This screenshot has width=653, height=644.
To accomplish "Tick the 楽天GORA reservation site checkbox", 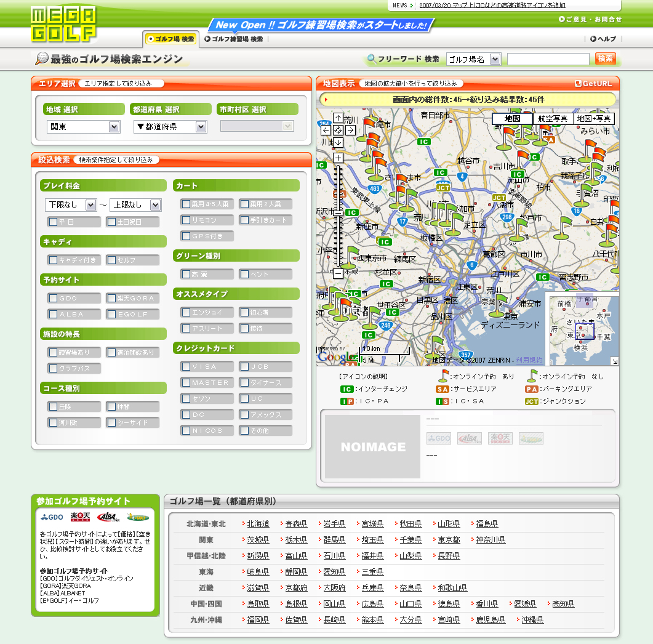I will click(111, 298).
